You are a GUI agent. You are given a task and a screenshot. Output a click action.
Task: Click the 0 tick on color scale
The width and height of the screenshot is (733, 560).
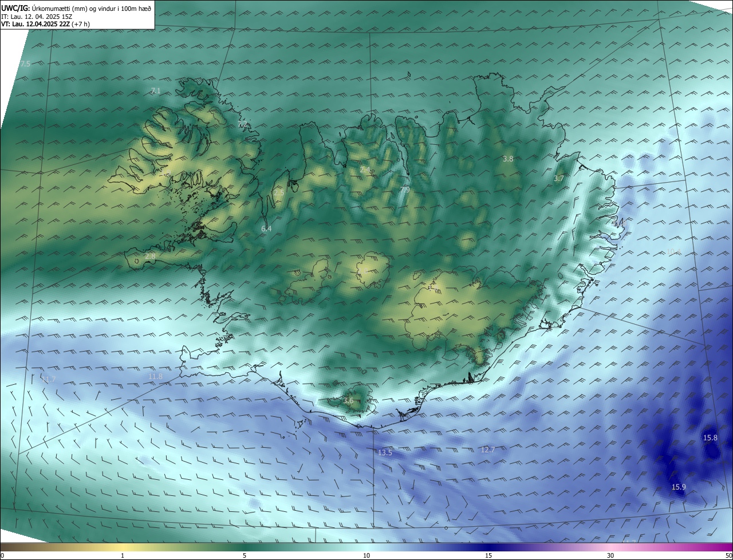click(x=2, y=555)
